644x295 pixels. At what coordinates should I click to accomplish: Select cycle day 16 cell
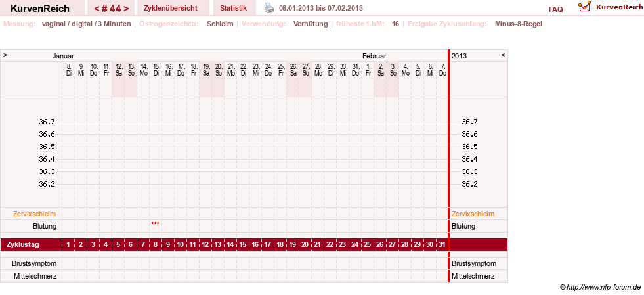tap(255, 245)
